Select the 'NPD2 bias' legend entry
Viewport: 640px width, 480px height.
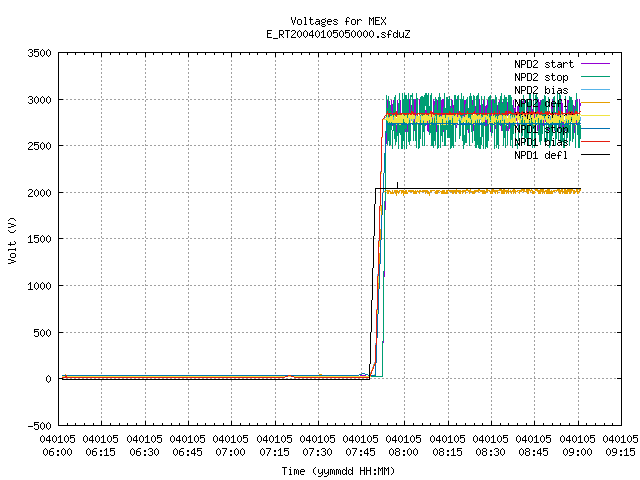541,90
